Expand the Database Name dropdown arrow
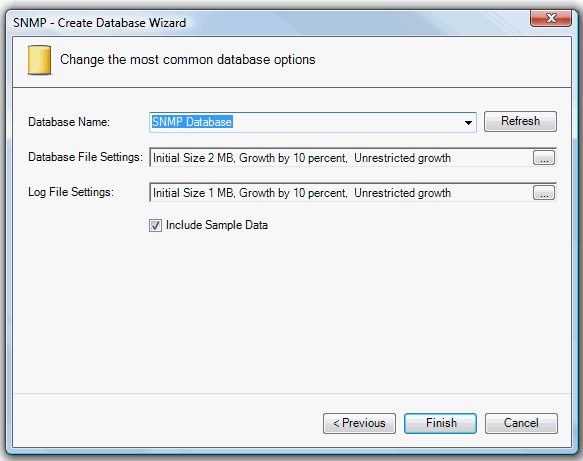Image resolution: width=583 pixels, height=461 pixels. (x=468, y=122)
